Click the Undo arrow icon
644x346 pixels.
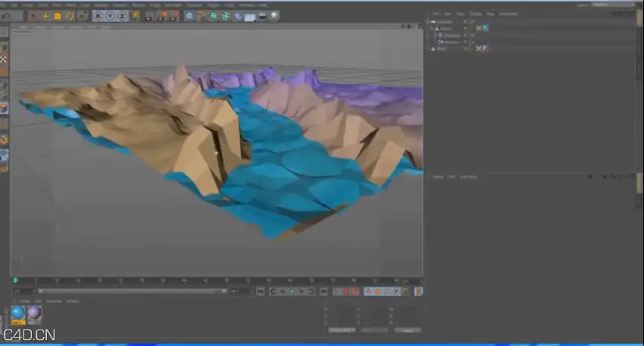click(6, 17)
